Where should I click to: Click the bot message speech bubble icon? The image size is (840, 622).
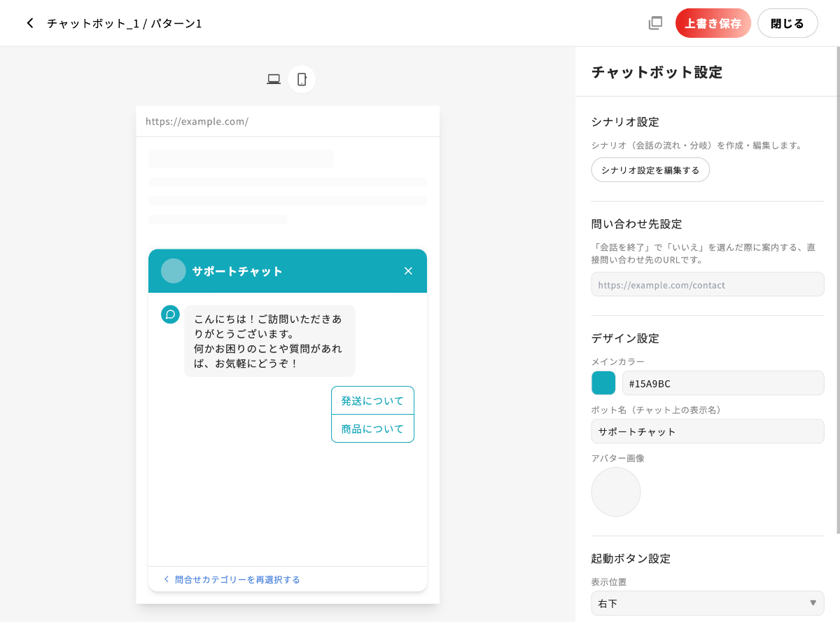[170, 315]
